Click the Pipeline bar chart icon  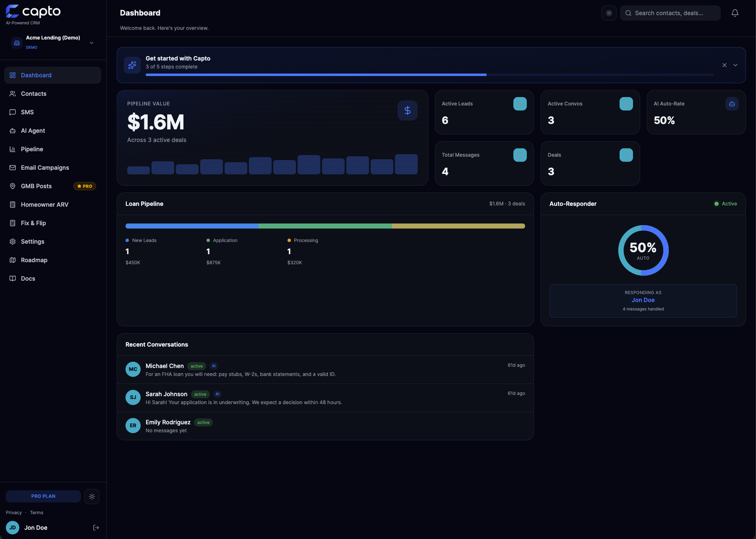point(13,149)
